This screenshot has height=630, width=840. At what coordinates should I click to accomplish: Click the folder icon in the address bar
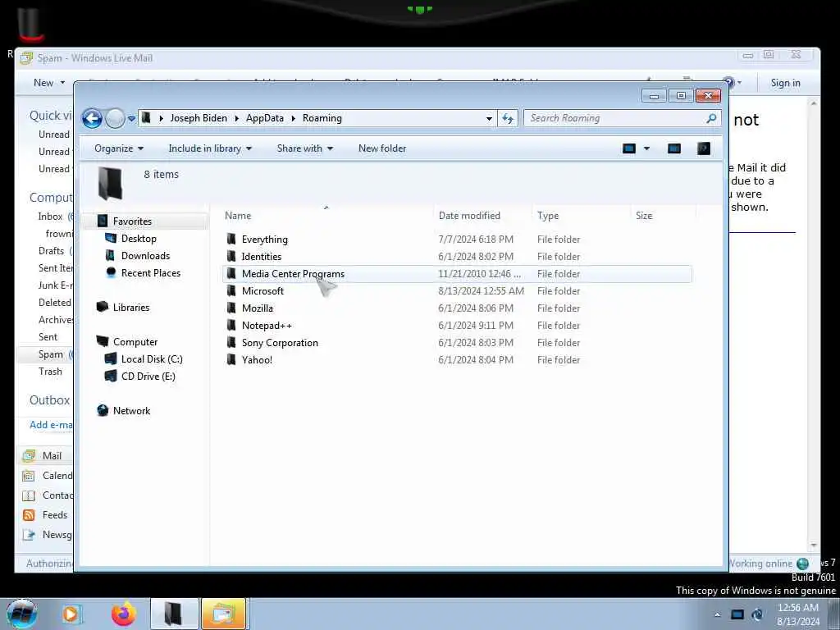[x=146, y=118]
